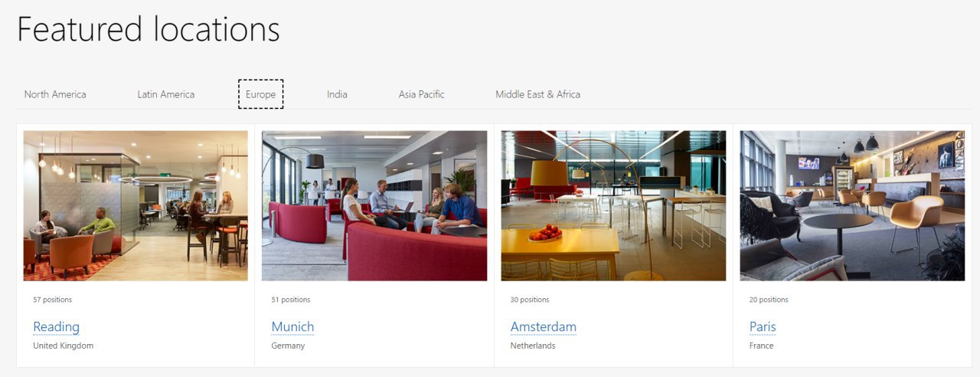
Task: Select the Latin America tab
Action: coord(166,94)
